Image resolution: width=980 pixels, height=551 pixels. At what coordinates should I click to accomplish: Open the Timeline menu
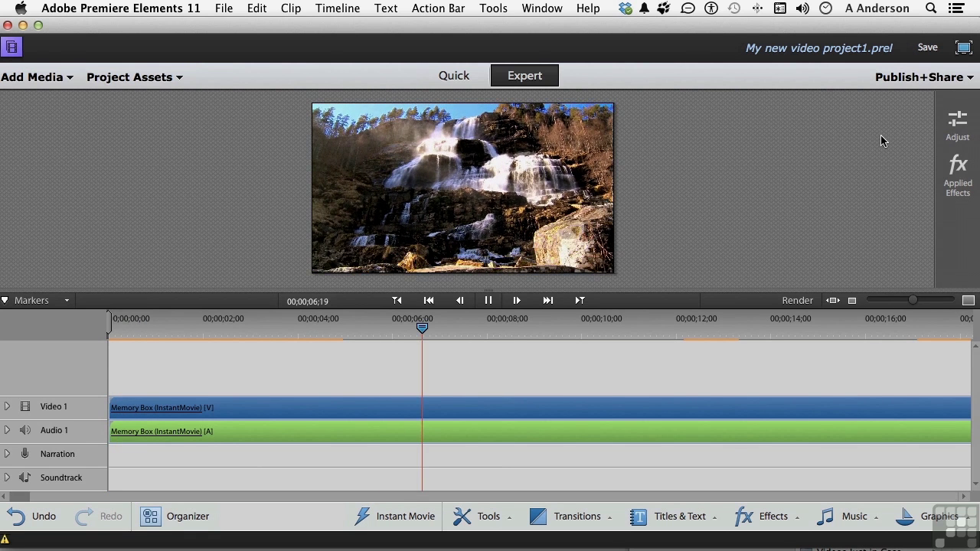(338, 8)
